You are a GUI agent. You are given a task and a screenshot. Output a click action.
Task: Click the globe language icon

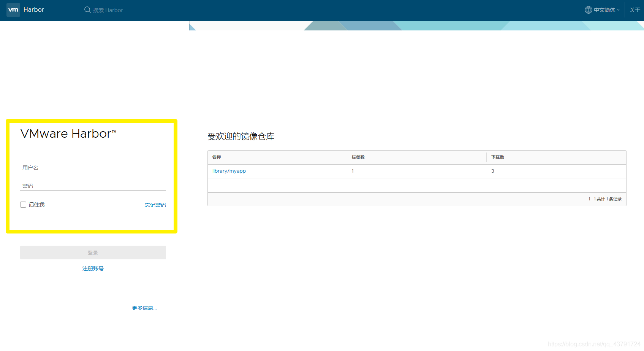point(589,10)
